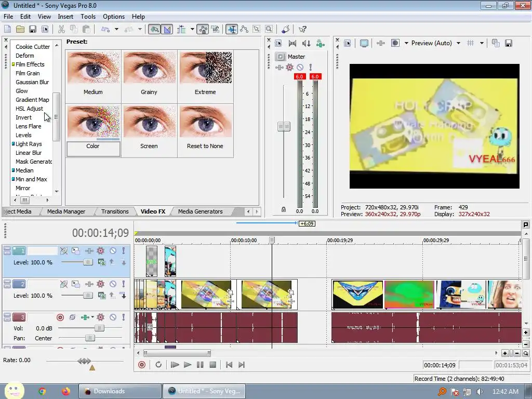
Task: Toggle Loop Playback in transport
Action: click(x=158, y=365)
